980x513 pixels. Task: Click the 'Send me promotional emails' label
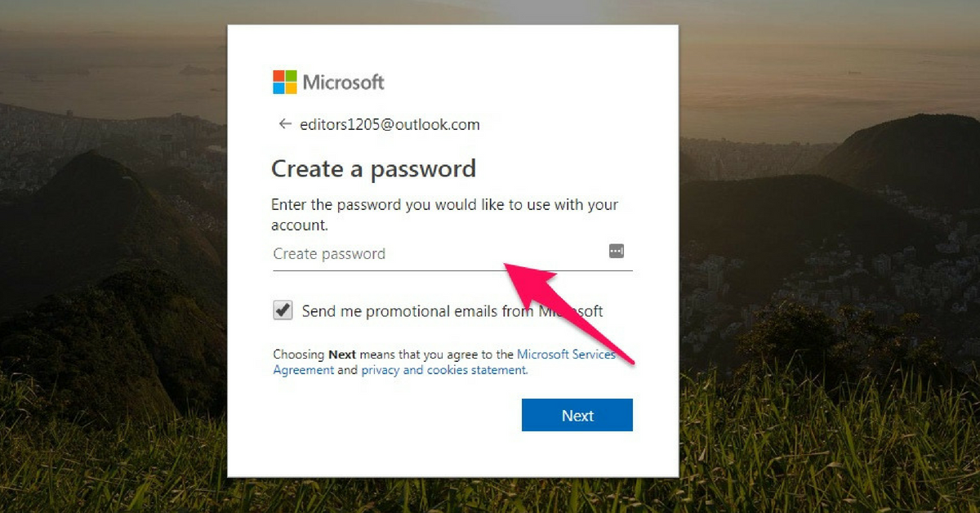(x=452, y=311)
